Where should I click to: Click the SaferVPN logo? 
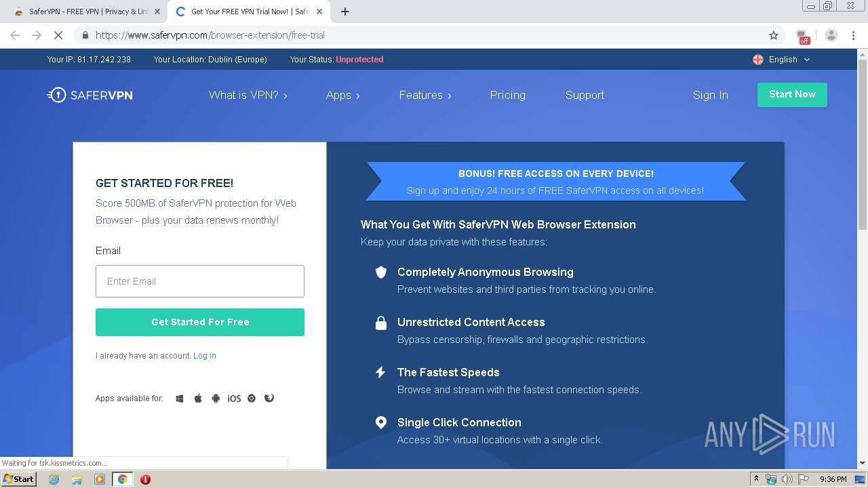(x=90, y=95)
